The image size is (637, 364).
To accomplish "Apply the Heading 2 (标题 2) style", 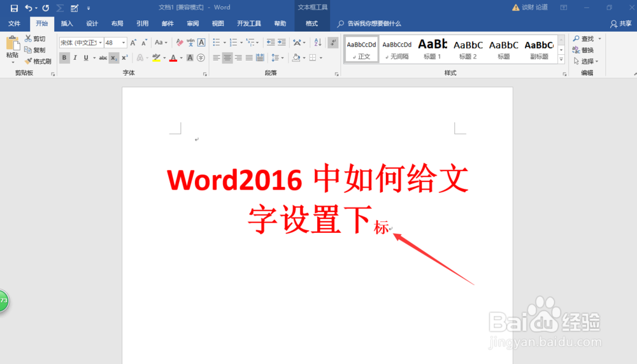I will (468, 49).
